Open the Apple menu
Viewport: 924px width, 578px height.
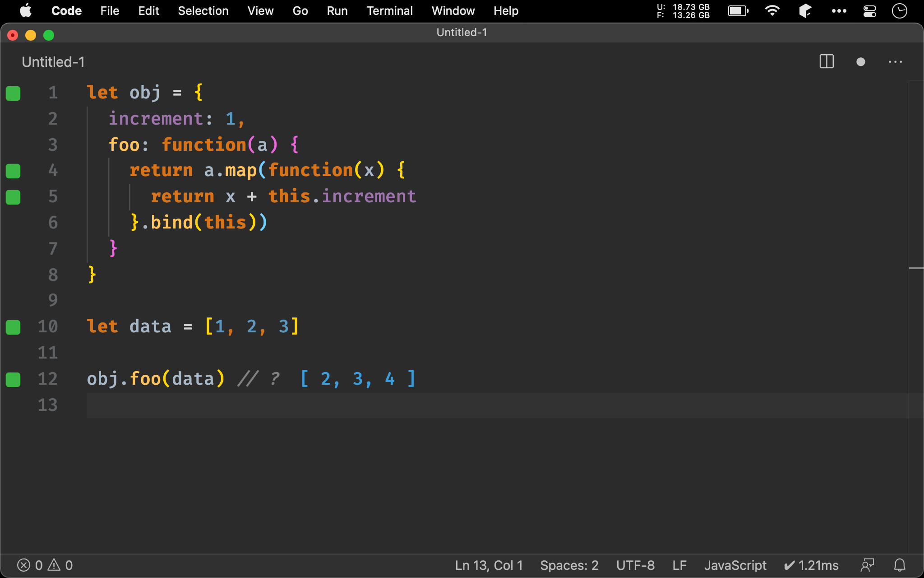click(26, 11)
